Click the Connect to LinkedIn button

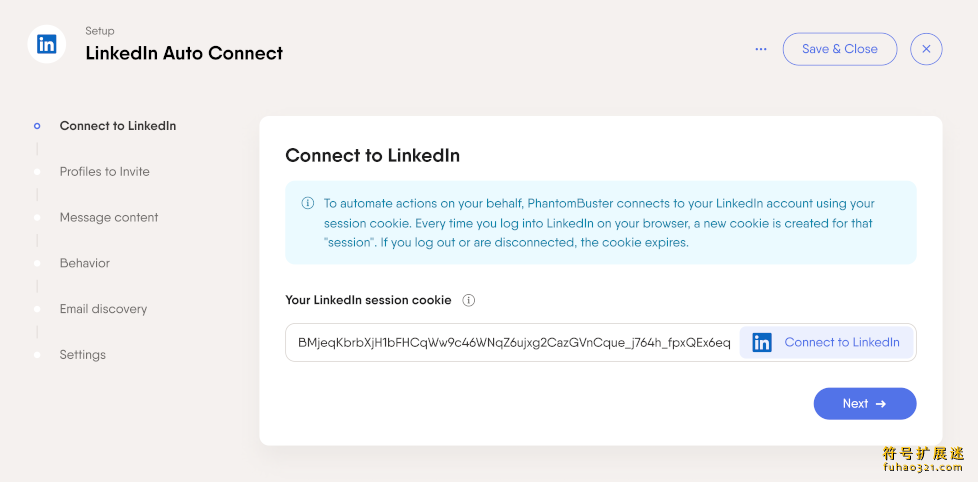[x=826, y=342]
